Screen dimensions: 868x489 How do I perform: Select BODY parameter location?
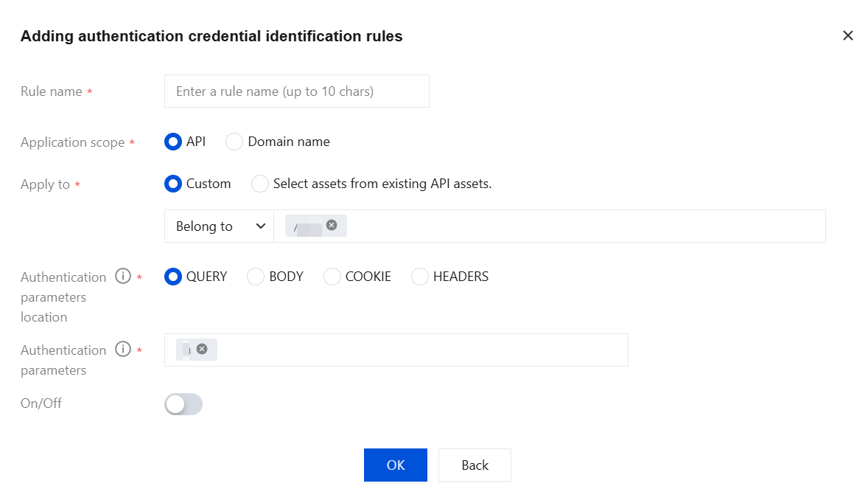[x=256, y=277]
